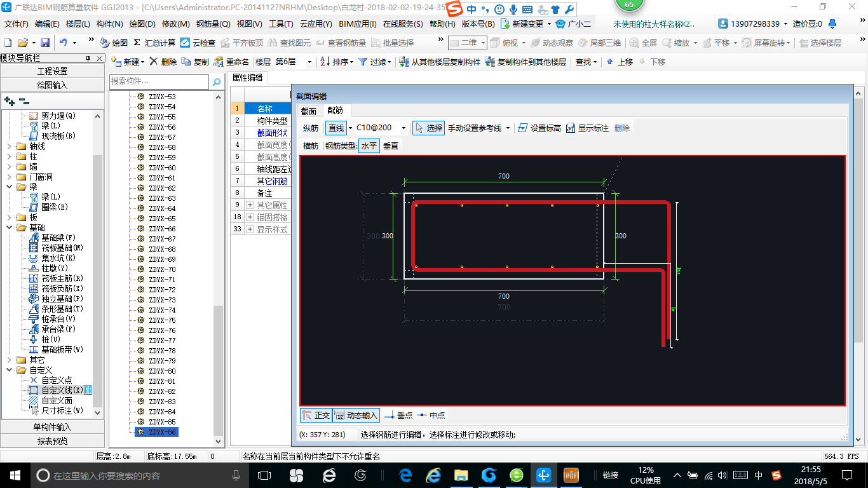Switch to 配筋 tab
The height and width of the screenshot is (488, 868).
[335, 111]
